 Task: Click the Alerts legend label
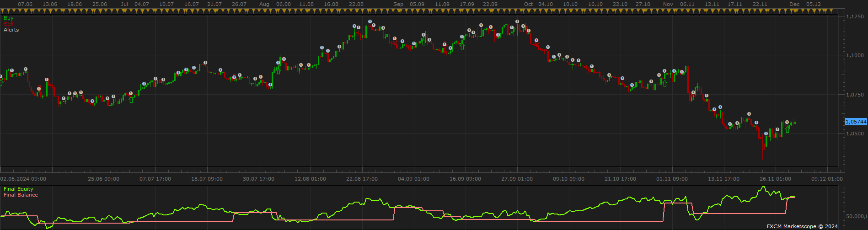11,30
